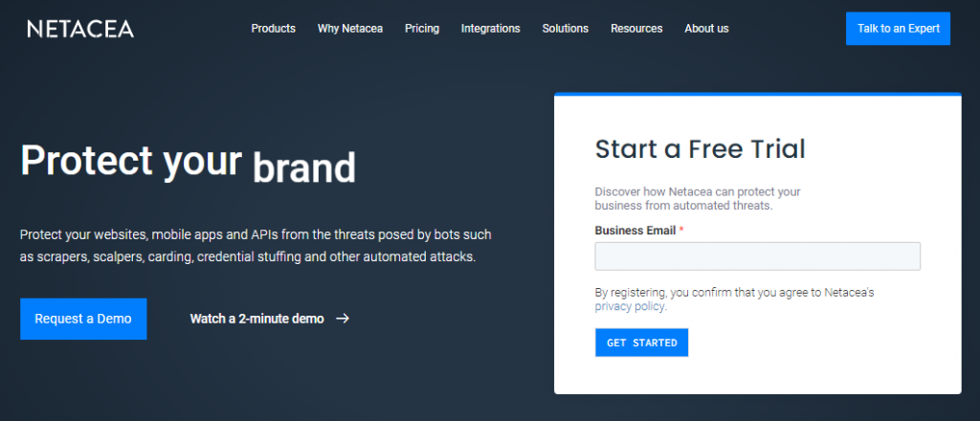Open the privacy policy link
The image size is (980, 421).
[x=630, y=307]
